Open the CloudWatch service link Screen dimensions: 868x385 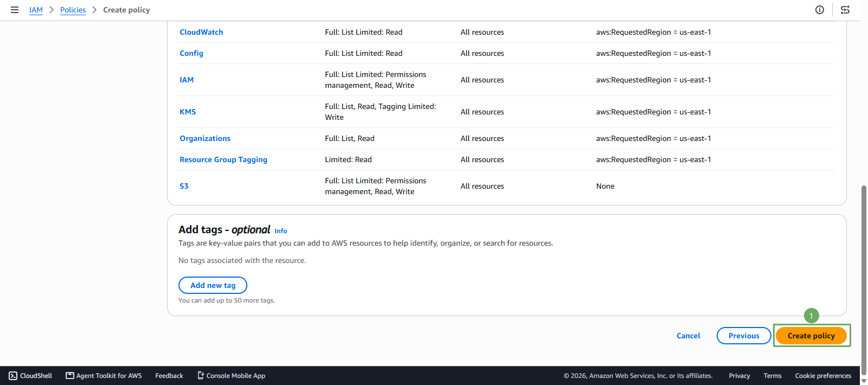(x=201, y=32)
